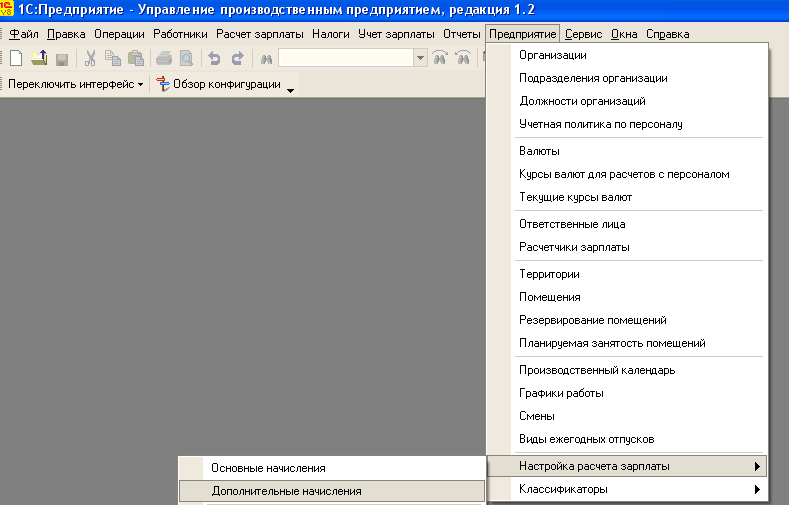Click the Print preview icon
This screenshot has height=505, width=789.
[x=187, y=58]
